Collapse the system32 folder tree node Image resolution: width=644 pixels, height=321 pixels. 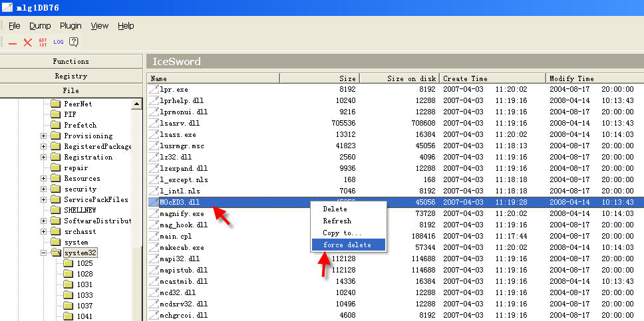pyautogui.click(x=44, y=253)
